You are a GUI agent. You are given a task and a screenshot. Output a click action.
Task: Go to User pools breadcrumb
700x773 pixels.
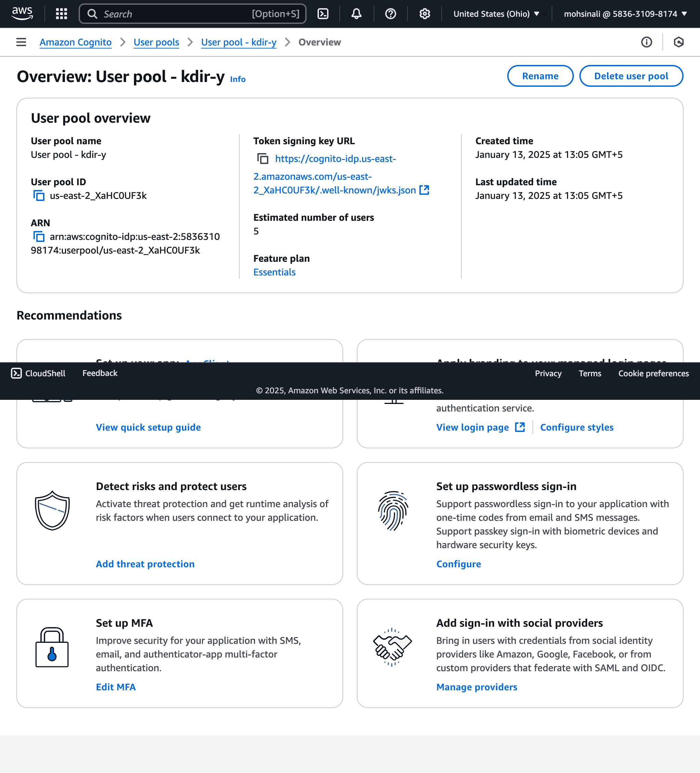156,42
